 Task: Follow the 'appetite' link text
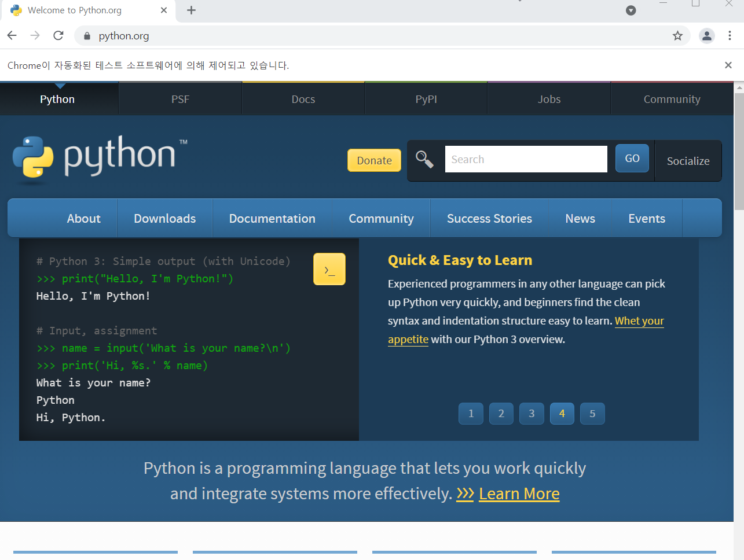[408, 339]
